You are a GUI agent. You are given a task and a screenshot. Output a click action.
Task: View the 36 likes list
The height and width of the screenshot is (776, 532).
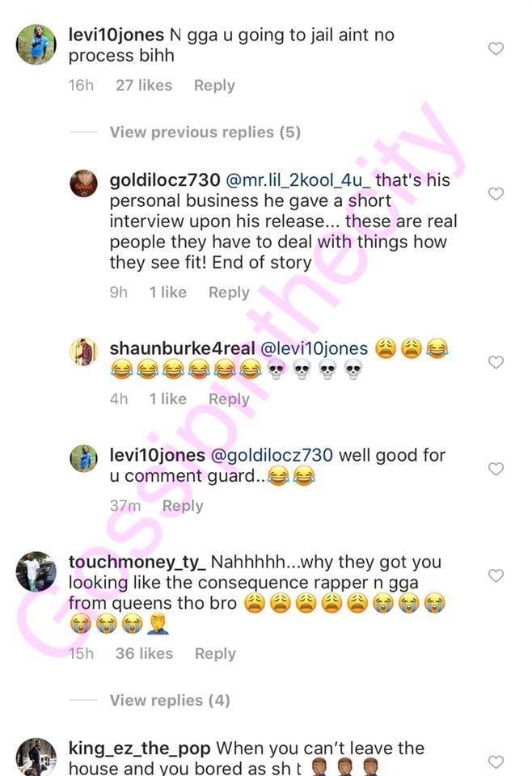pyautogui.click(x=144, y=654)
